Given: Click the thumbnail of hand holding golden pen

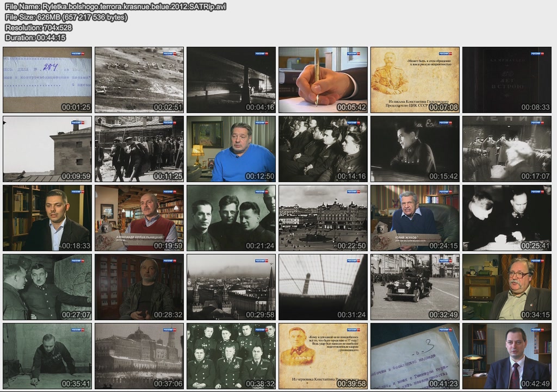Looking at the screenshot, I should (323, 80).
